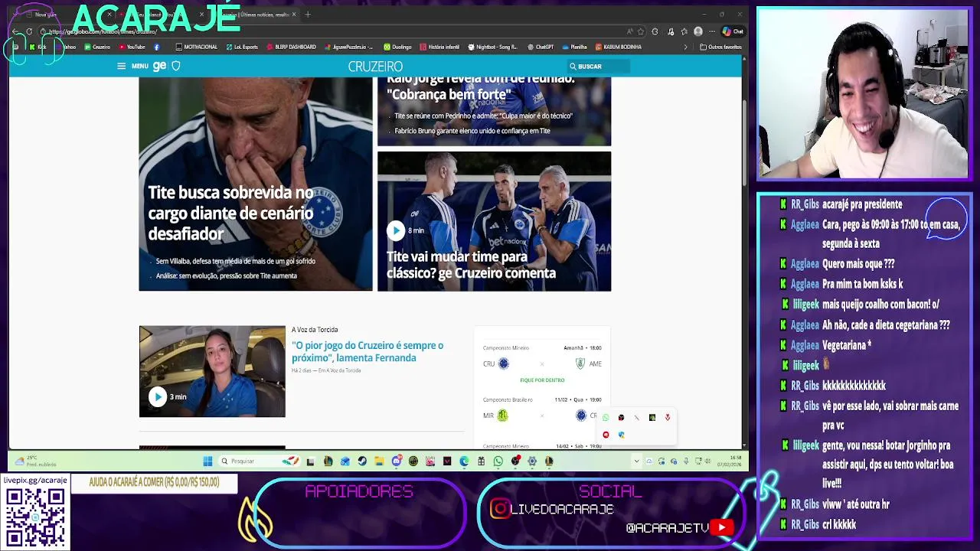Image resolution: width=980 pixels, height=551 pixels.
Task: Click FIQUE POR DENTRO match link
Action: click(x=542, y=380)
